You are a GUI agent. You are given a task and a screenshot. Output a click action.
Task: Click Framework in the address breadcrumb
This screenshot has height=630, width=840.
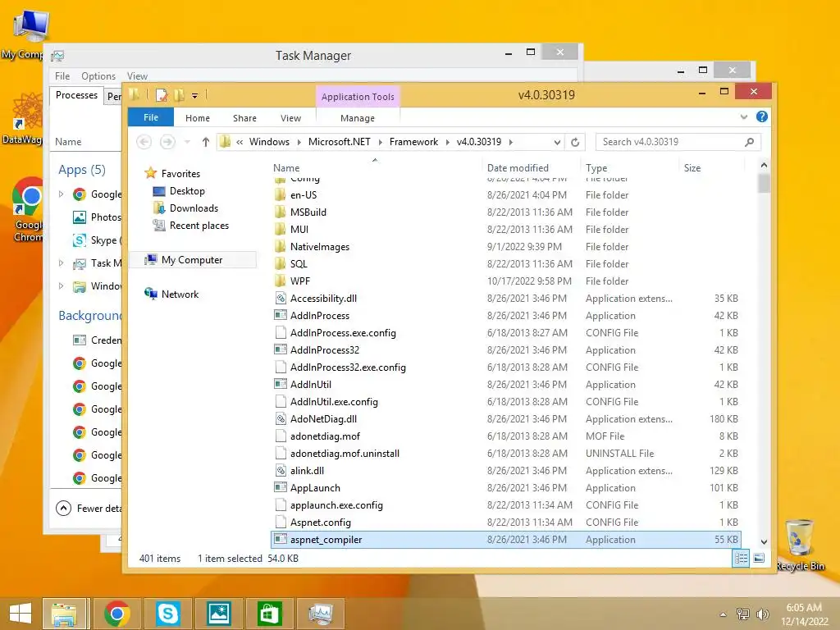(x=413, y=142)
